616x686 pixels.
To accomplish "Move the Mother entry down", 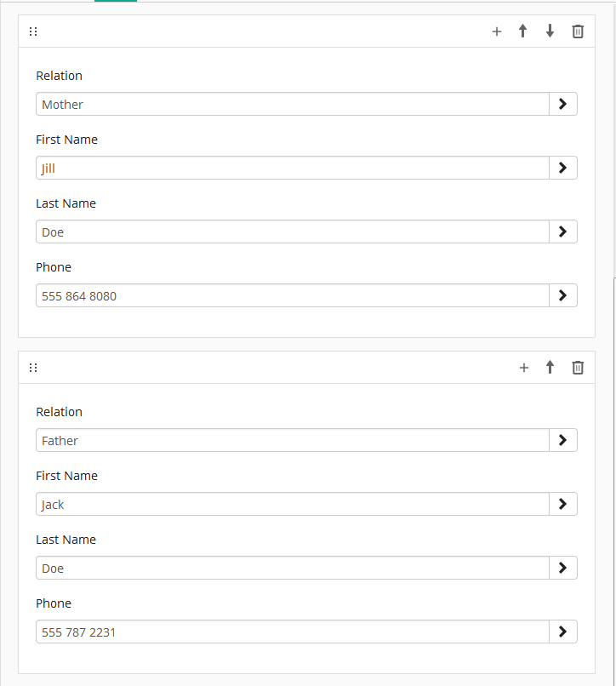I will click(x=550, y=31).
